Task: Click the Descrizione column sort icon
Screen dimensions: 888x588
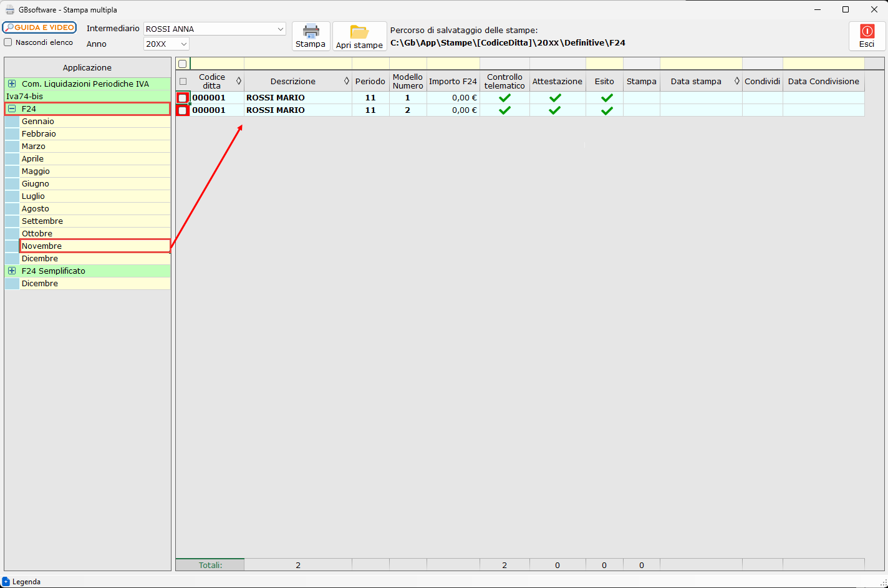Action: 347,81
